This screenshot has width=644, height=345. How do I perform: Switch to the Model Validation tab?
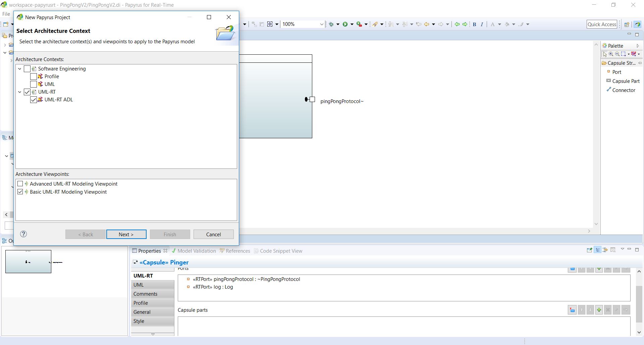[194, 251]
